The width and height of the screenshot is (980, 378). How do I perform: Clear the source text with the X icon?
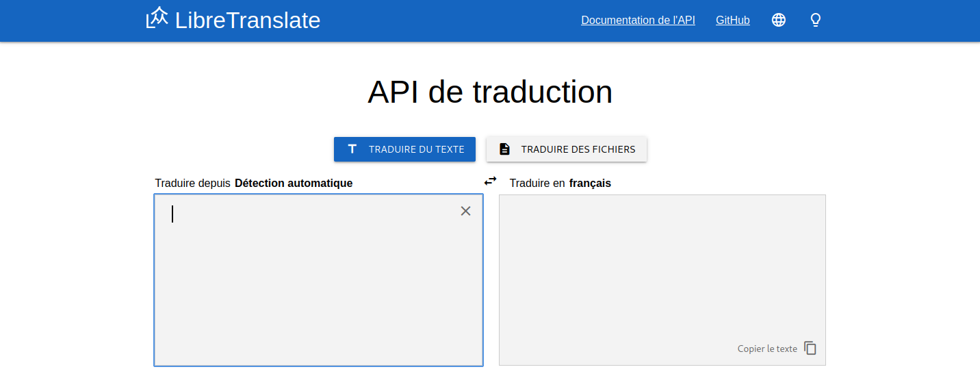point(465,211)
